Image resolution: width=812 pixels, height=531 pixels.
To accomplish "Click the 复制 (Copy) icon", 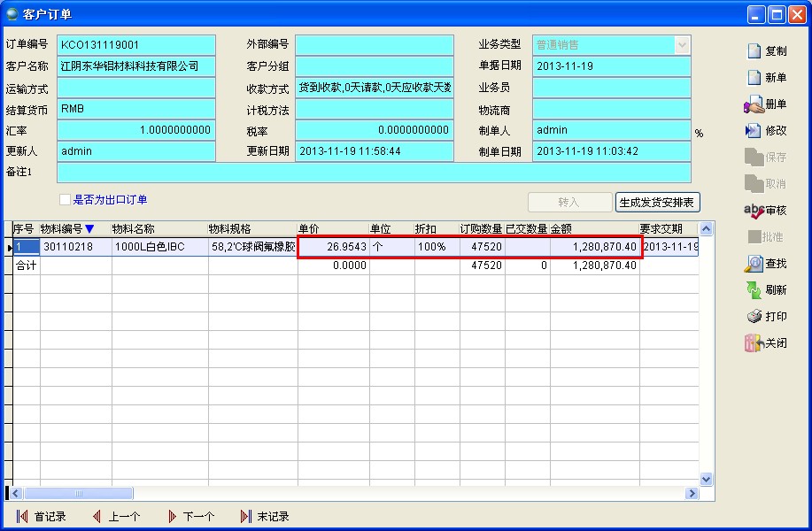I will click(x=767, y=50).
